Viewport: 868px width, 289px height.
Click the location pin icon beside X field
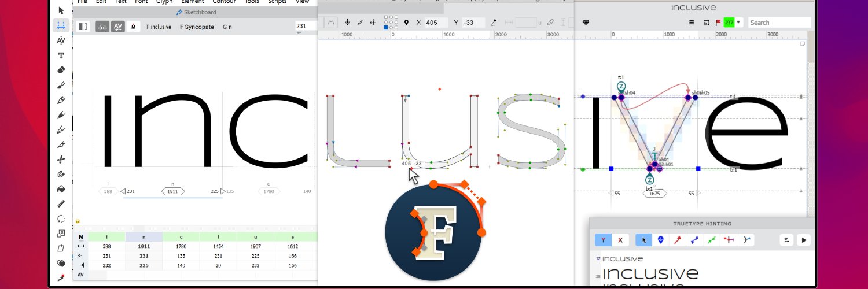tap(406, 23)
